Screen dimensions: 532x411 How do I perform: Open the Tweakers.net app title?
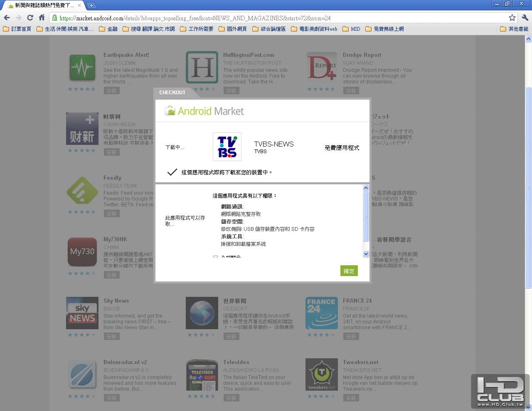(x=361, y=362)
